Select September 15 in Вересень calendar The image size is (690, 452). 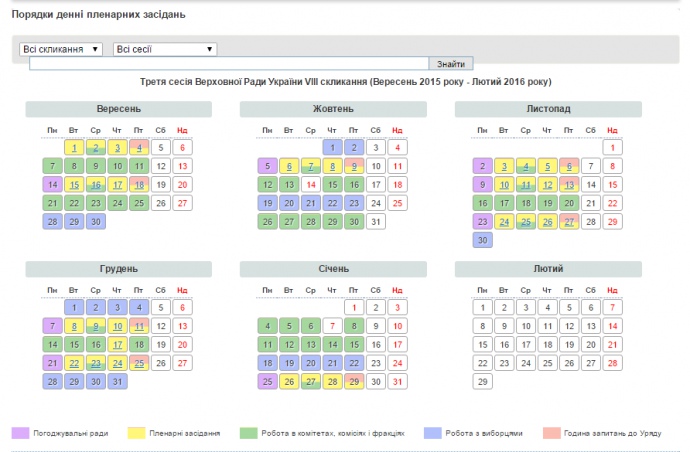tap(74, 185)
